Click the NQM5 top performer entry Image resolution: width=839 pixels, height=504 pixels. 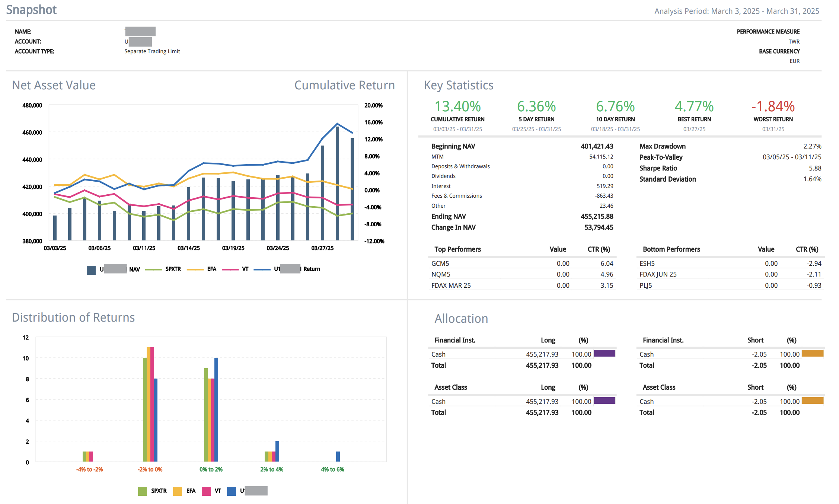click(441, 274)
